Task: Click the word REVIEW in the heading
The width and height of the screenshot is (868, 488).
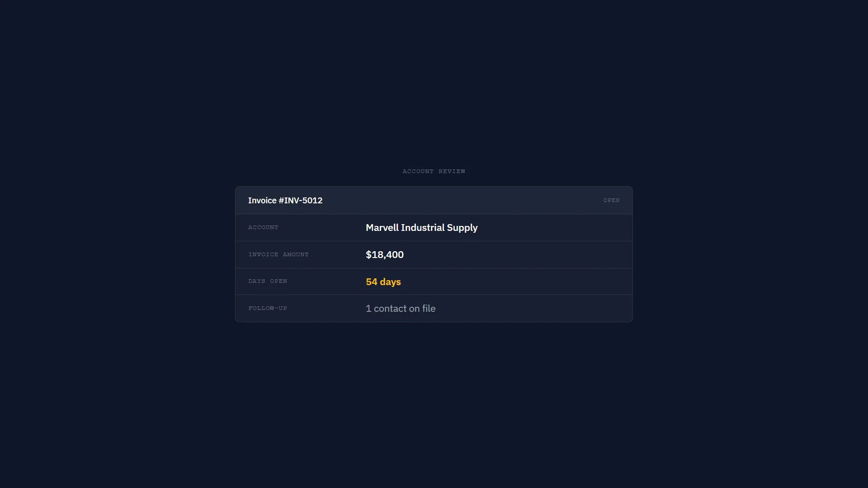Action: 452,171
